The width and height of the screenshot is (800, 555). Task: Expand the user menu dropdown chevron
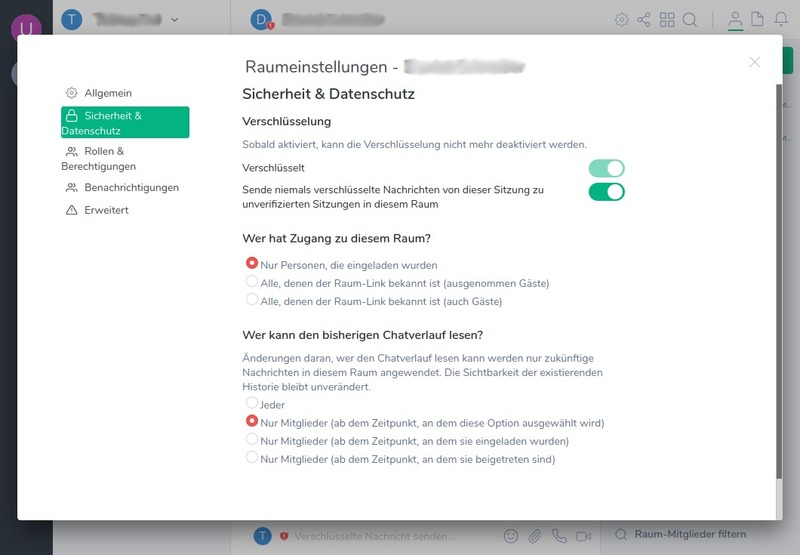coord(175,19)
